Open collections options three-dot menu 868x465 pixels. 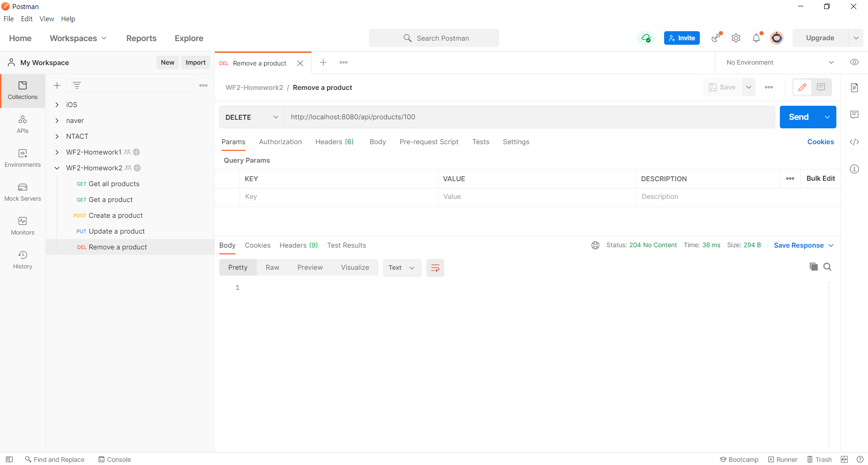point(203,85)
